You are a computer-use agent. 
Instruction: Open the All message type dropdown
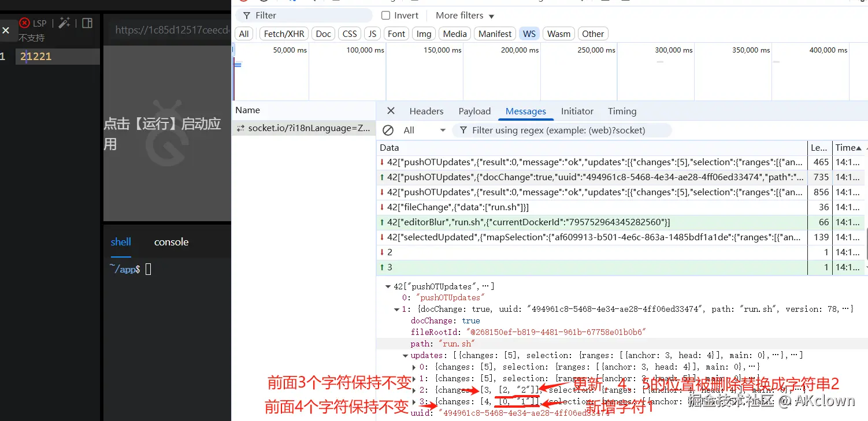(x=424, y=131)
